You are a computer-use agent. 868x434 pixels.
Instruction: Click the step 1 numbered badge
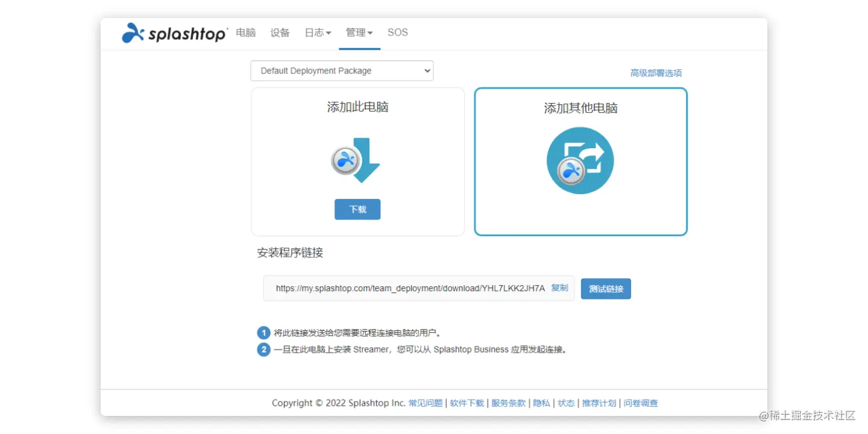pyautogui.click(x=263, y=332)
